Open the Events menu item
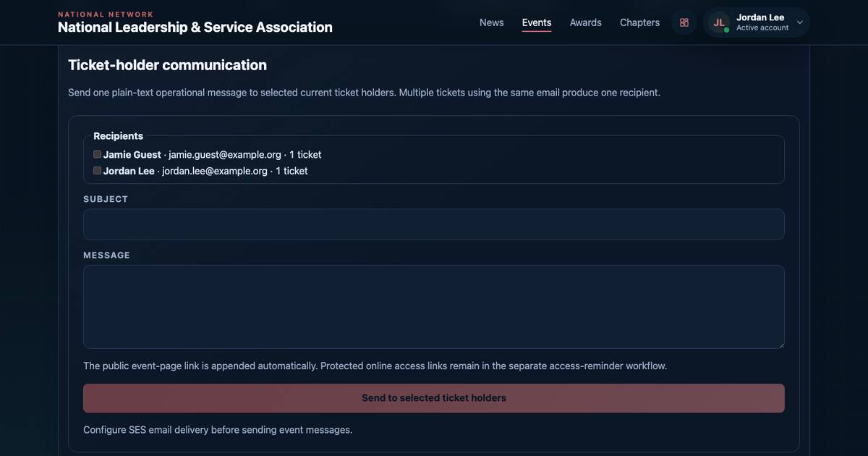 point(537,22)
